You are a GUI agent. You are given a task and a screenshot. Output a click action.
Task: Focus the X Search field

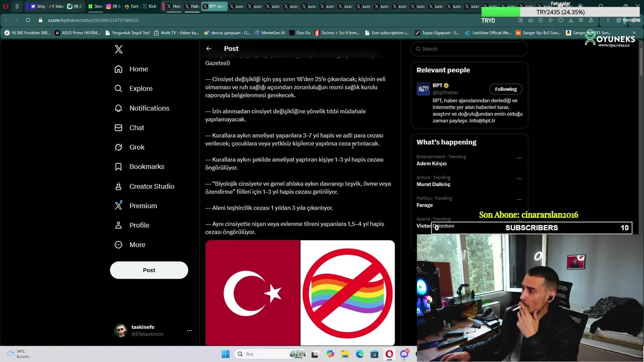469,49
